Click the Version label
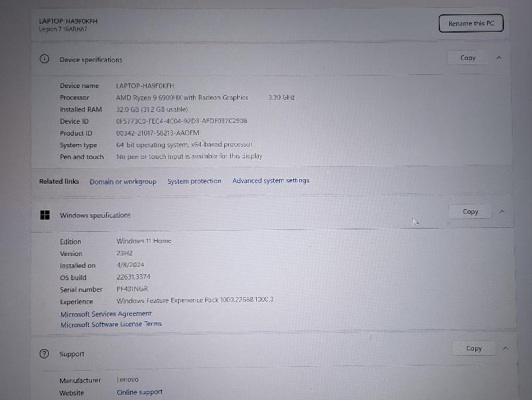 71,253
